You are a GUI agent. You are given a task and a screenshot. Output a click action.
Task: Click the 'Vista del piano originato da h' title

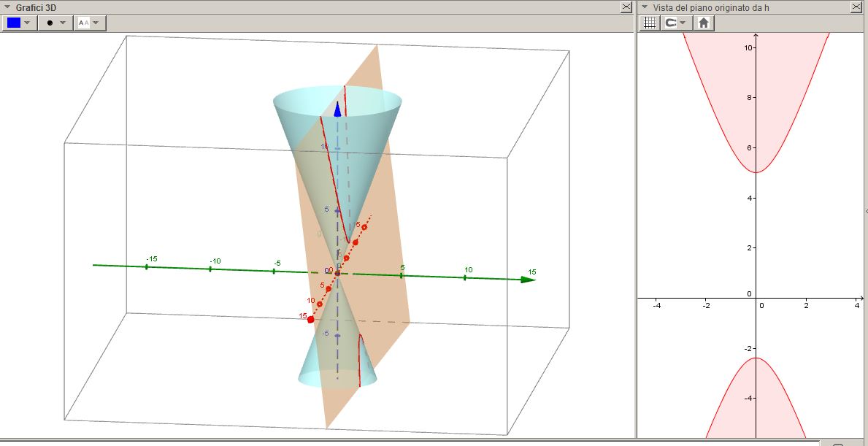(711, 8)
